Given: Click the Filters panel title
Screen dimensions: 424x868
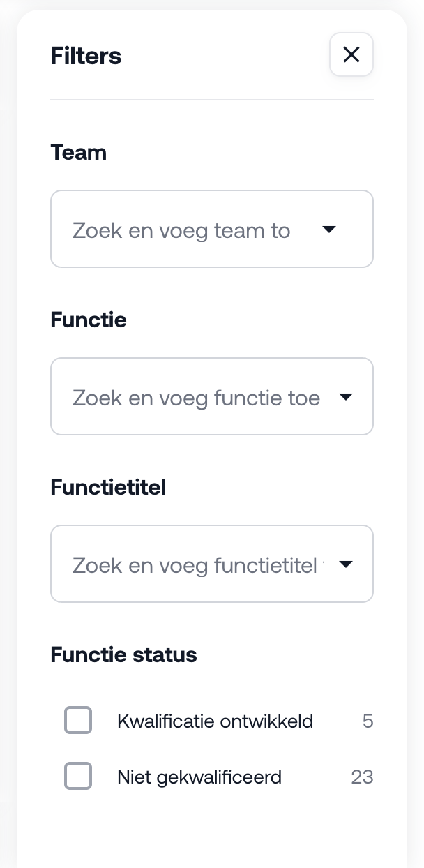Looking at the screenshot, I should [86, 56].
